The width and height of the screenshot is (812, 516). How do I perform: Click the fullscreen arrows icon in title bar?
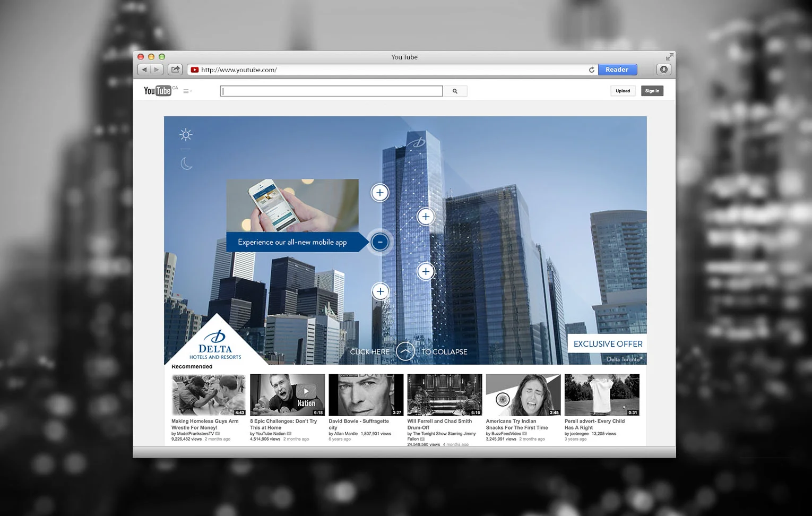click(669, 57)
